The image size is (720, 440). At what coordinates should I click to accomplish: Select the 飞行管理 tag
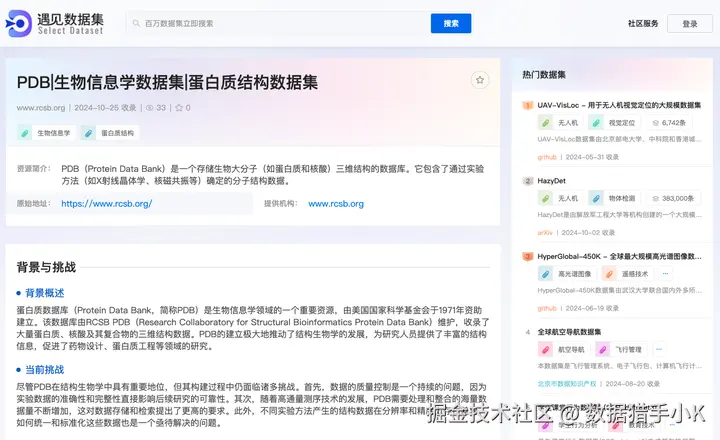[x=621, y=350]
